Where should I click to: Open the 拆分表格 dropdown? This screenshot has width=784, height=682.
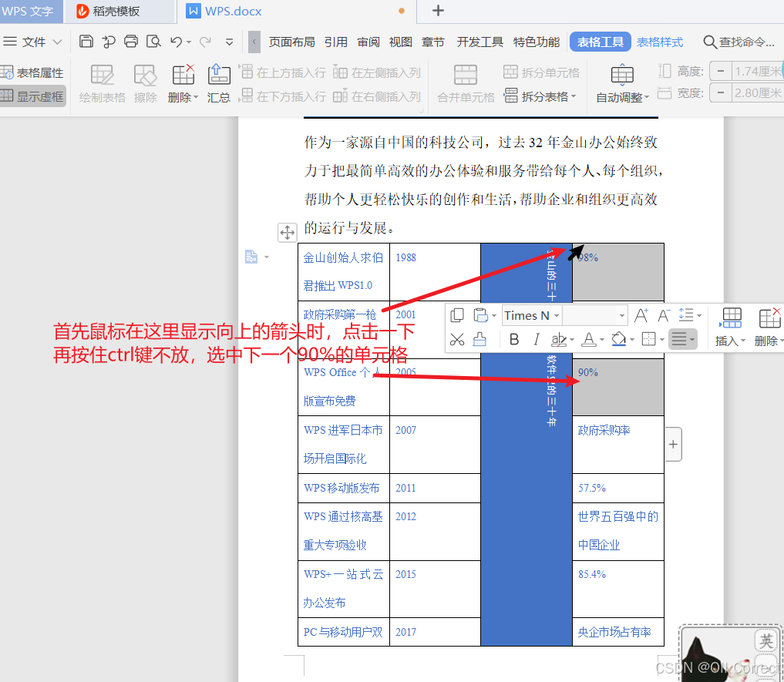(x=540, y=96)
